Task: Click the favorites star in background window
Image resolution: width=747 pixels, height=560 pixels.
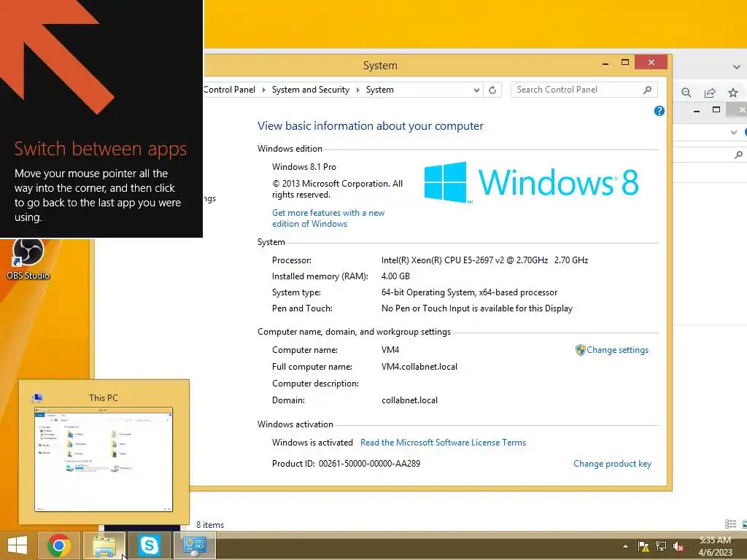Action: click(x=733, y=93)
